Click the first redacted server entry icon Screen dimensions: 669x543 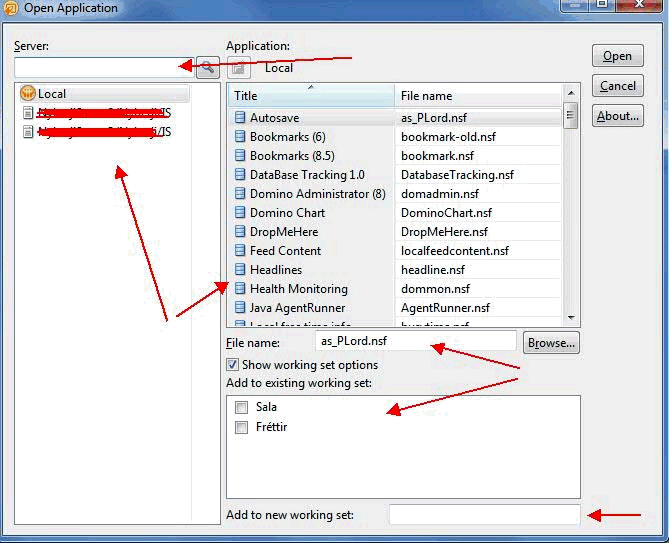point(28,113)
